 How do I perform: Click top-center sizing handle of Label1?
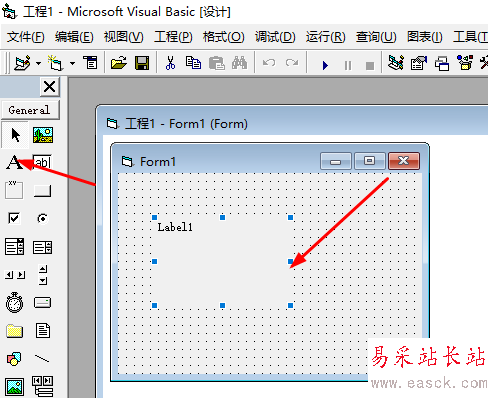tap(222, 217)
